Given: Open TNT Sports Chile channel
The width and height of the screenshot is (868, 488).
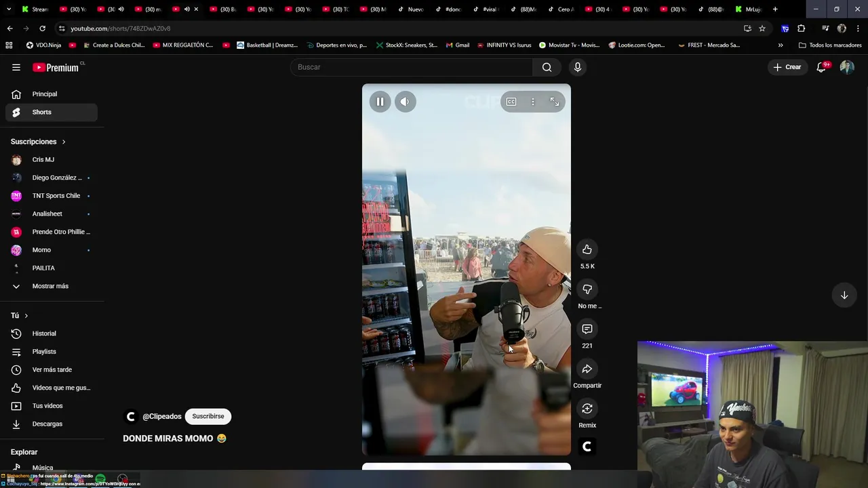Looking at the screenshot, I should pyautogui.click(x=52, y=196).
